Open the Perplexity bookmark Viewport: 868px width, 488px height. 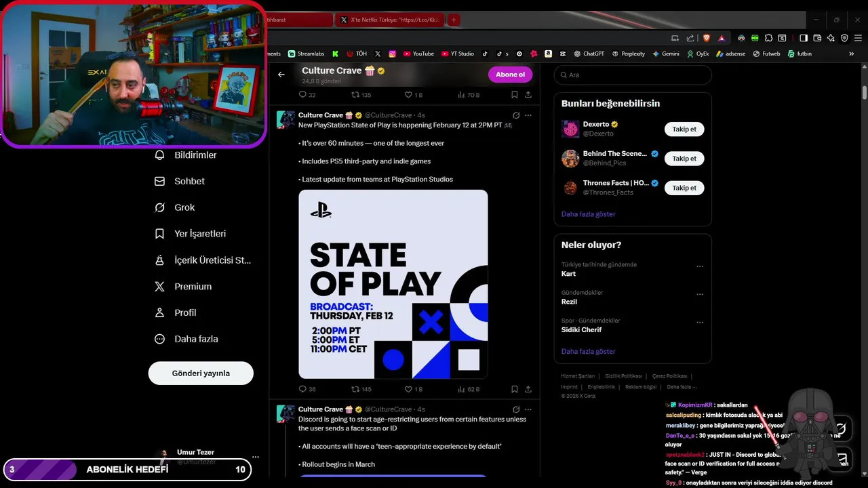pyautogui.click(x=627, y=54)
